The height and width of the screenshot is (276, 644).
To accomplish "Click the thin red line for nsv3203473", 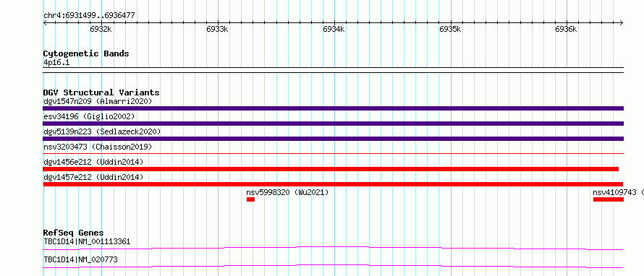I will (x=333, y=154).
